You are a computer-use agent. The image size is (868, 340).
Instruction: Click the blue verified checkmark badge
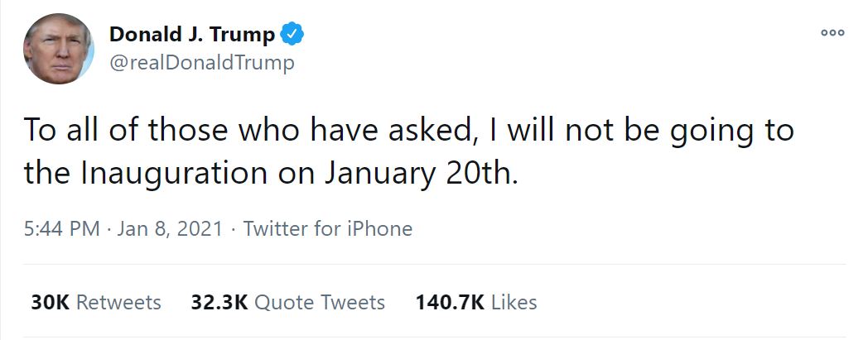293,35
